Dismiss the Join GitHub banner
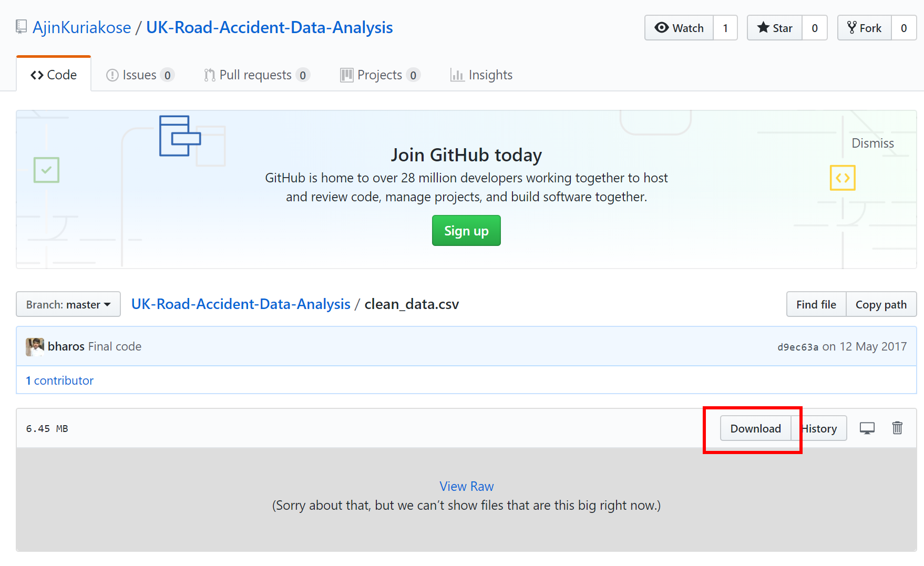Screen dimensions: 924x566 (x=872, y=143)
